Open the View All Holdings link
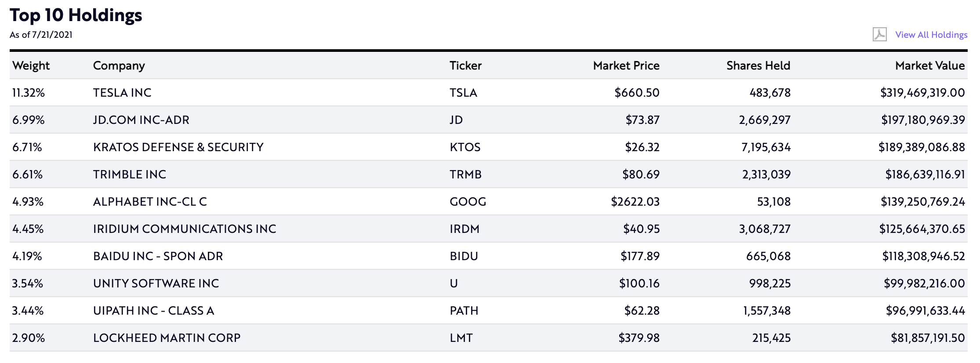The height and width of the screenshot is (363, 980). (931, 35)
